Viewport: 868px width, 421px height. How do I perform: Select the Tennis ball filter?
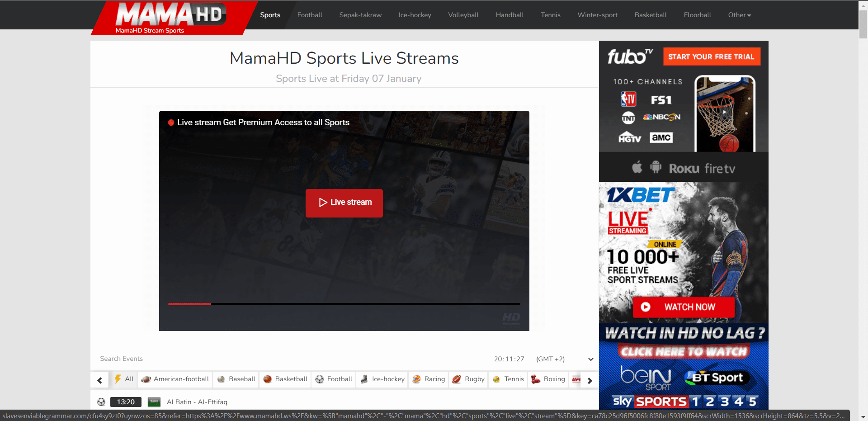(496, 379)
